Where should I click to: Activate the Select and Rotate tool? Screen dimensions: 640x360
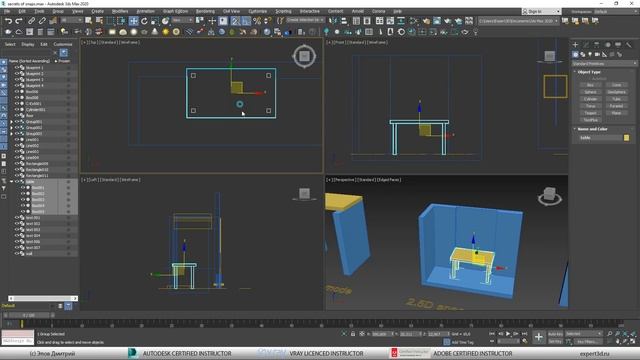point(144,21)
